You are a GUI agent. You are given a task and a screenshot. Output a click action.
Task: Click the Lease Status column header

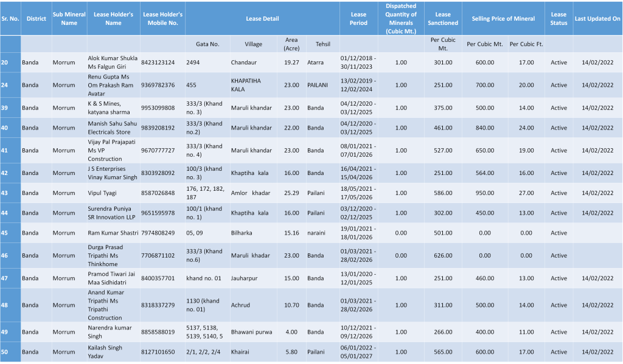tap(558, 19)
